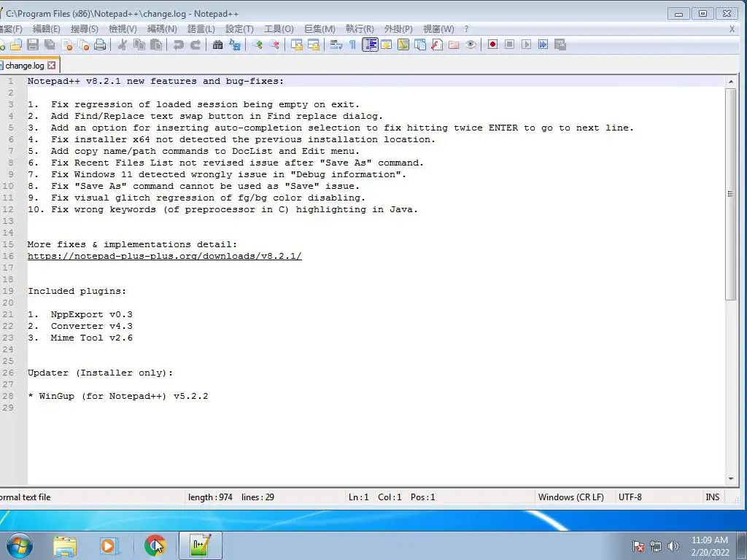
Task: Click the Redo arrow icon
Action: (x=196, y=44)
